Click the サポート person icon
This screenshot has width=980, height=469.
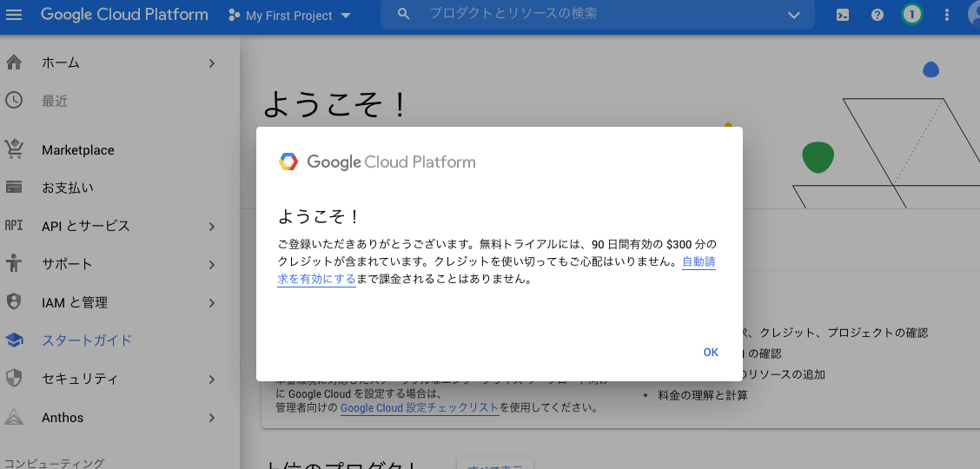click(x=13, y=263)
